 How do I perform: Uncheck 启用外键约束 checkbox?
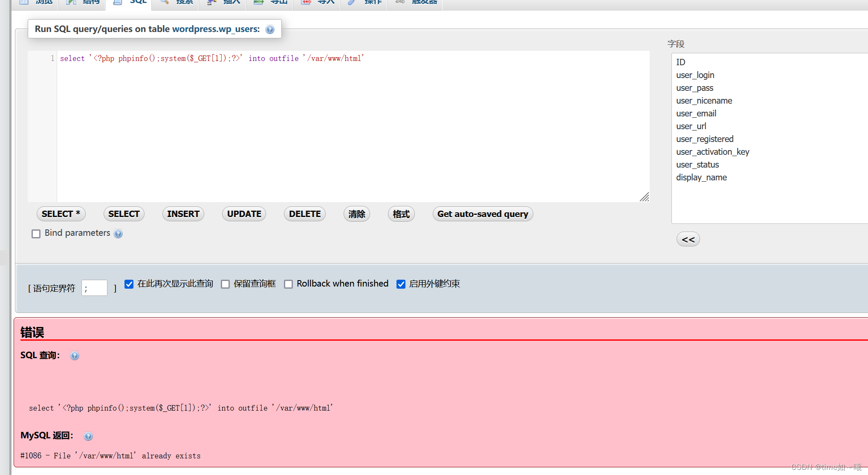(x=401, y=284)
